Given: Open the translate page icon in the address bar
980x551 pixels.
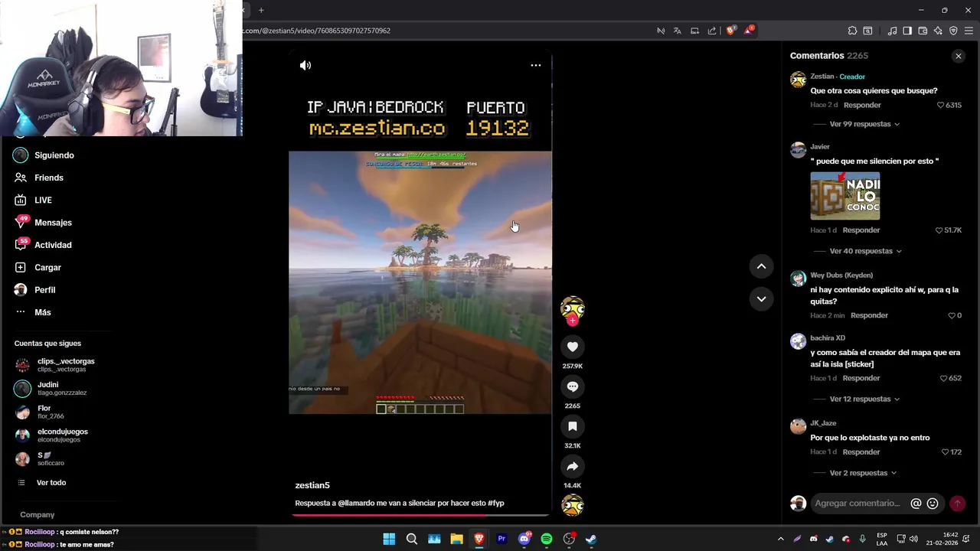Looking at the screenshot, I should point(678,31).
